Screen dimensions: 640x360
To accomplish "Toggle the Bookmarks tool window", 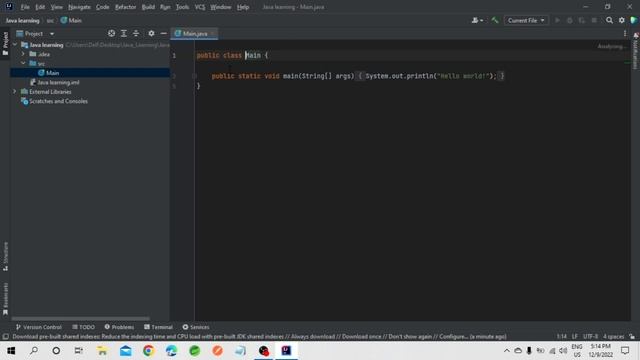I will click(x=5, y=299).
